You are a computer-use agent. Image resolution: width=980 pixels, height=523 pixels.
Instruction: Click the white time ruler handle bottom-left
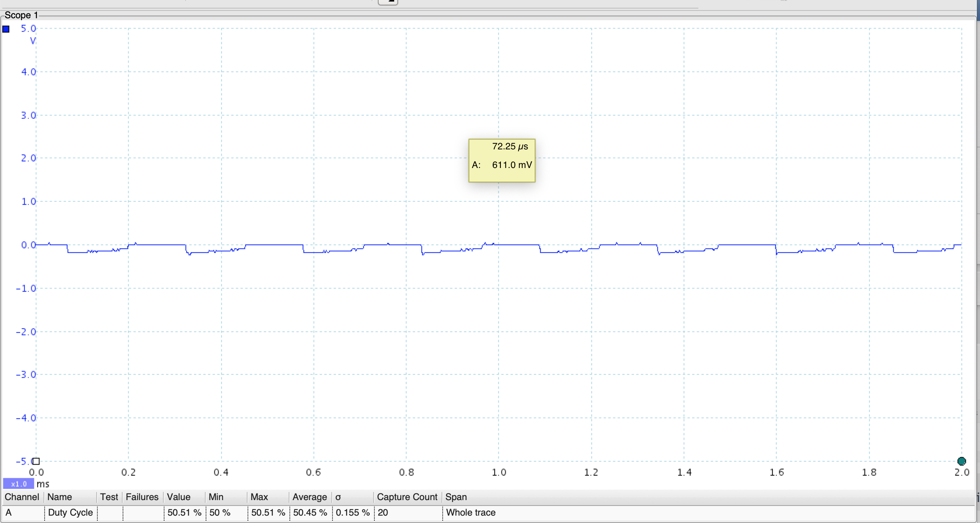(36, 461)
